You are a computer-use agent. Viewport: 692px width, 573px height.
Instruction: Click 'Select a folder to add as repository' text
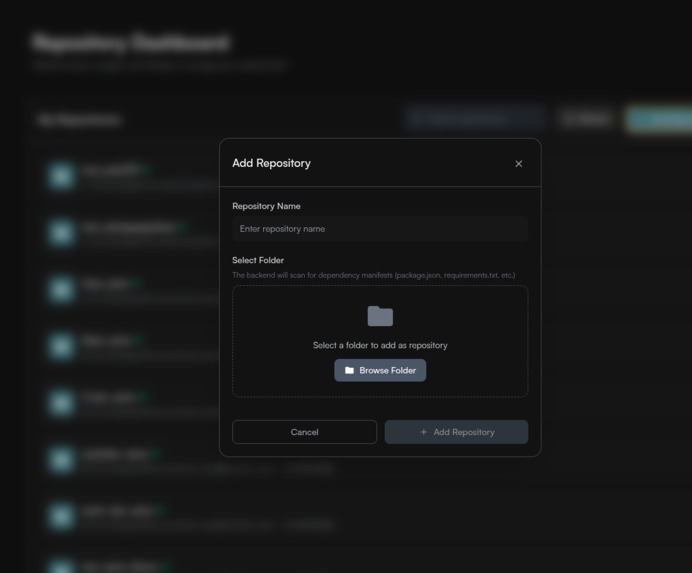pyautogui.click(x=380, y=345)
